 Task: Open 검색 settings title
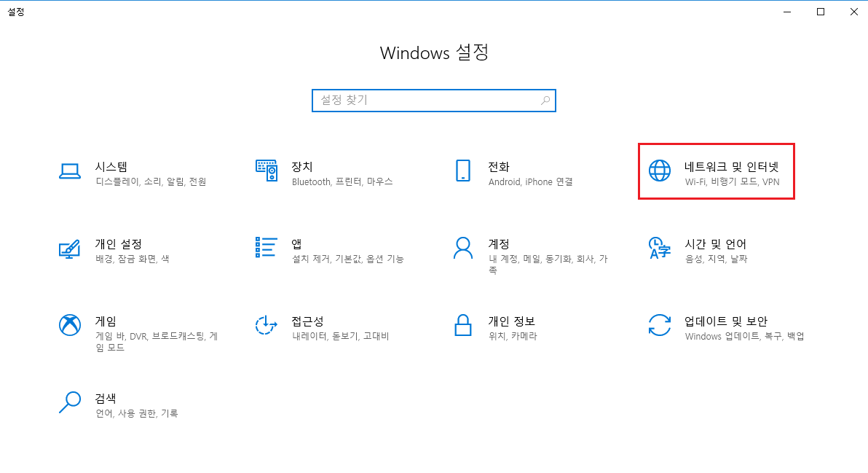[x=106, y=398]
